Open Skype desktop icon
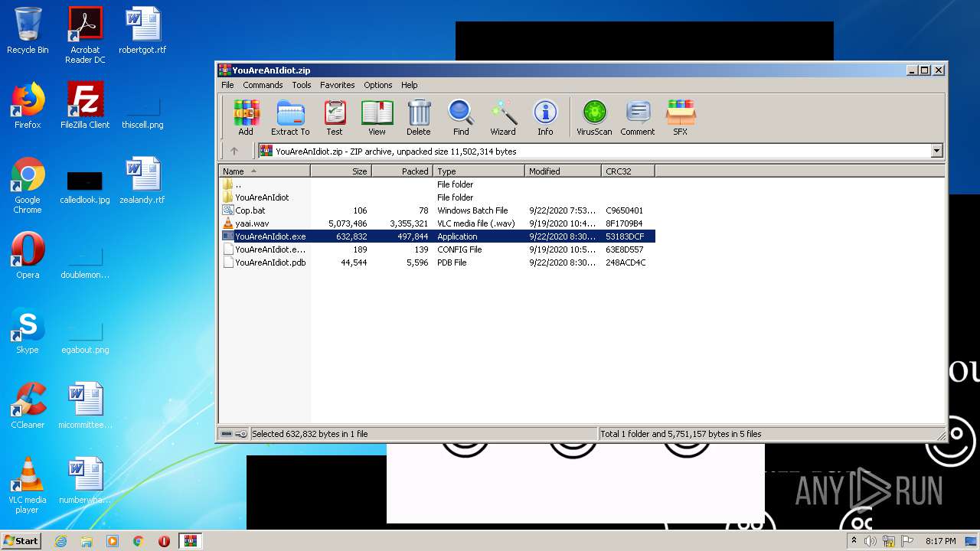This screenshot has width=980, height=551. tap(28, 331)
